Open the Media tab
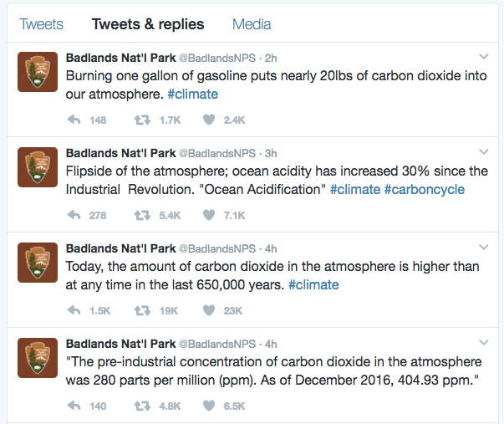 tap(252, 24)
